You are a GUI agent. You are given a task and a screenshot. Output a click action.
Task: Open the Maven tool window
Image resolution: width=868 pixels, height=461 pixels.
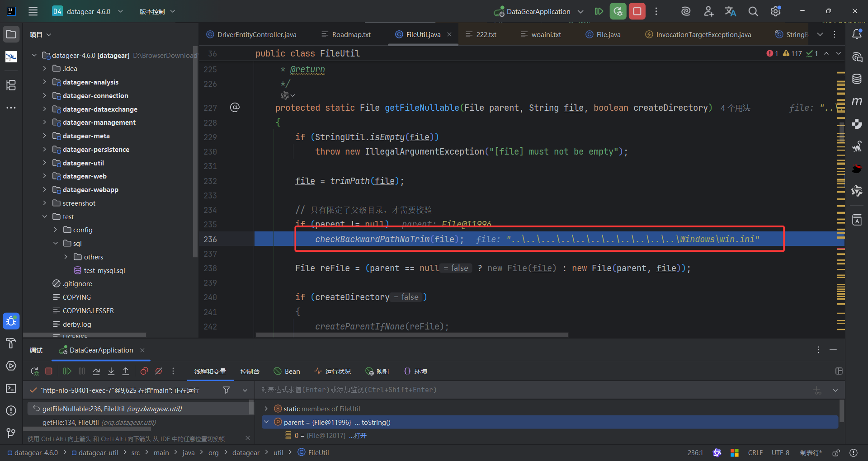pos(857,102)
